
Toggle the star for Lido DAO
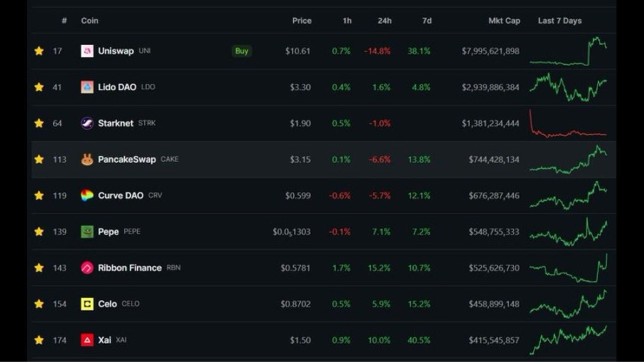click(x=39, y=87)
